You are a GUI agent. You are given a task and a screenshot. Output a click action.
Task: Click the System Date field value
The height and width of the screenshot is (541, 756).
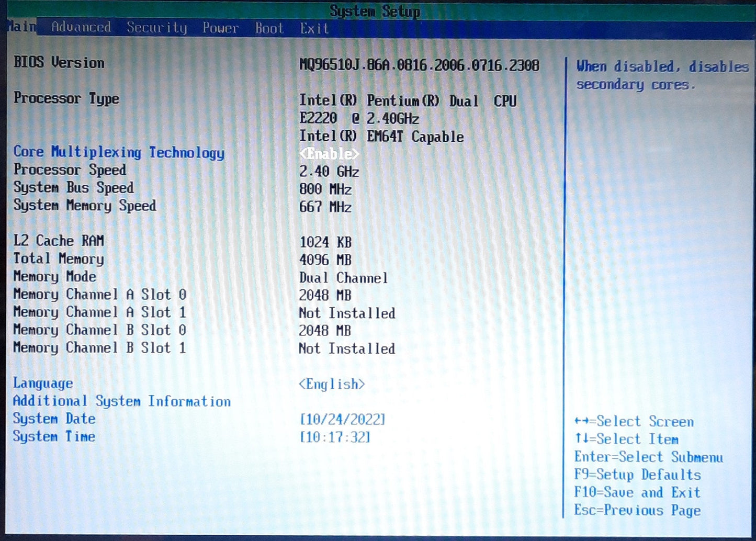[x=342, y=420]
